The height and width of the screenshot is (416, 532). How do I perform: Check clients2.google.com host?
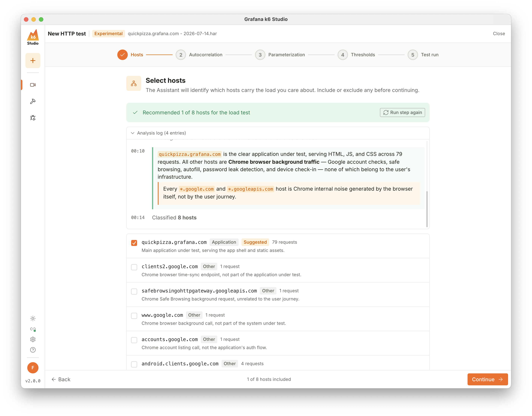(x=134, y=267)
